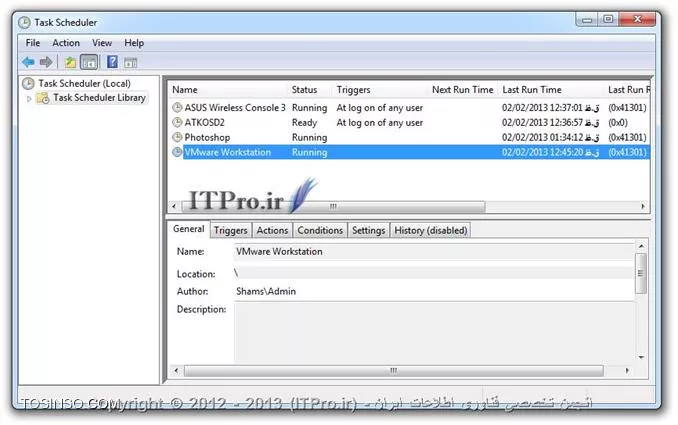Click the 02/02/2013 12:36:57 last run time
The image size is (678, 425).
(x=550, y=123)
